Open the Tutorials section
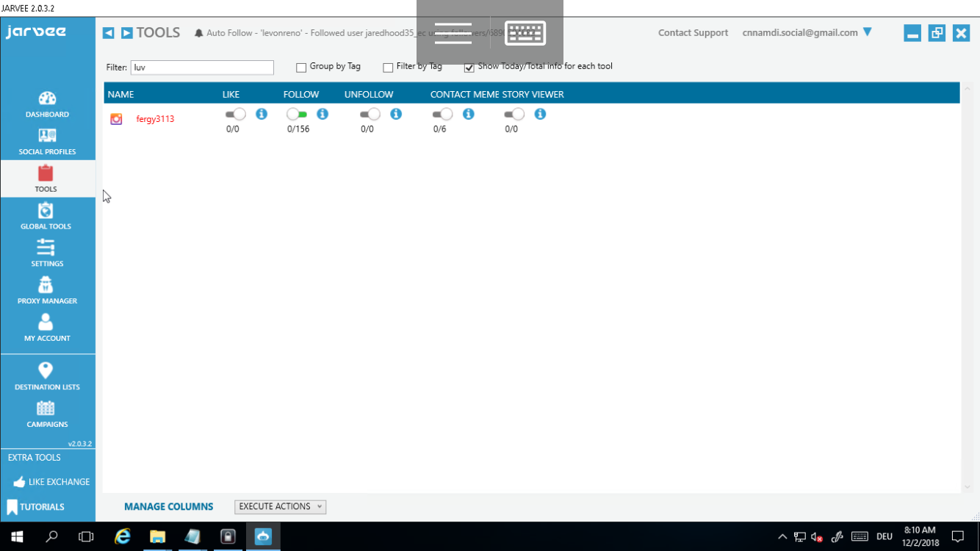 point(35,507)
